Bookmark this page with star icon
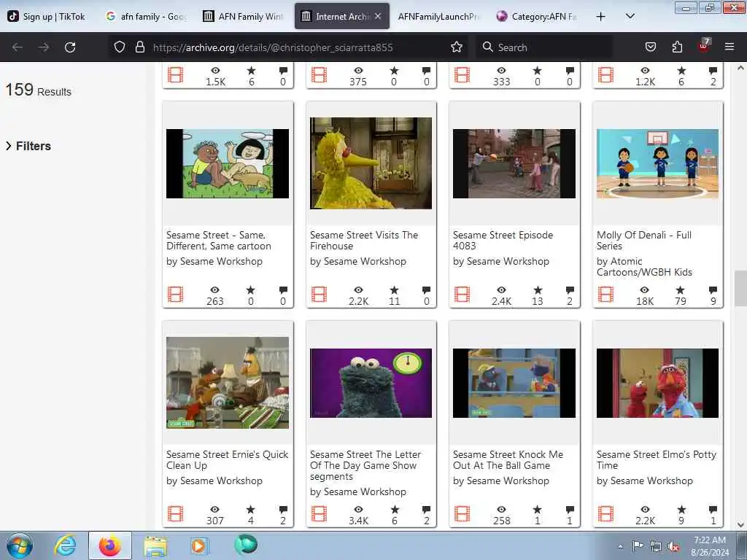 click(457, 47)
